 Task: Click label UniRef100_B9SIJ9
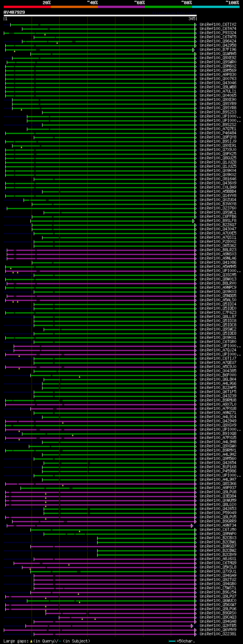tap(218, 141)
